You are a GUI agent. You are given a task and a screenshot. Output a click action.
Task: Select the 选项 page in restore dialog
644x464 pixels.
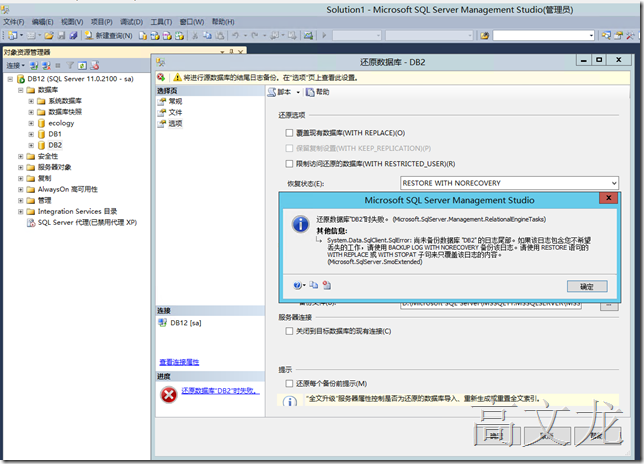[175, 123]
